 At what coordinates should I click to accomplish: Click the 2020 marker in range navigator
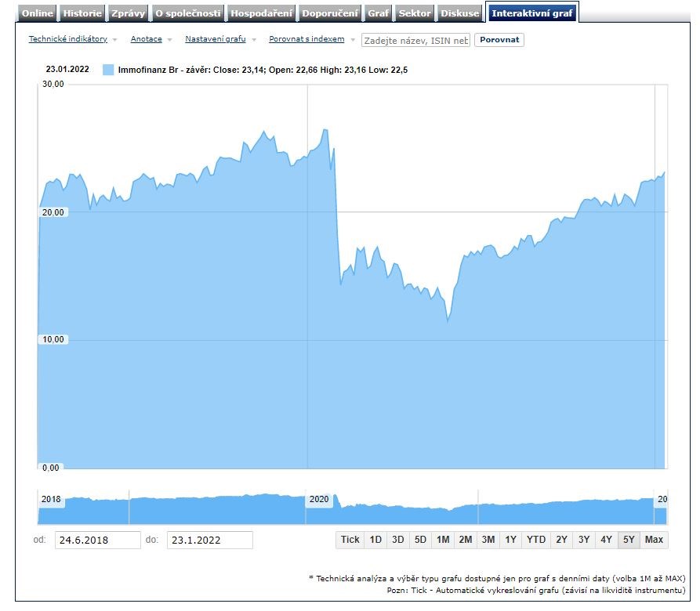tap(319, 500)
